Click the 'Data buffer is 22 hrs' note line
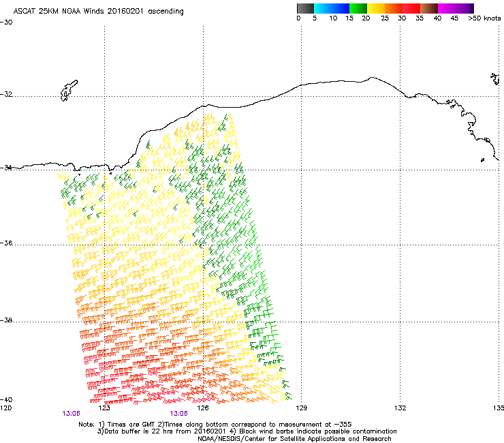 (247, 431)
